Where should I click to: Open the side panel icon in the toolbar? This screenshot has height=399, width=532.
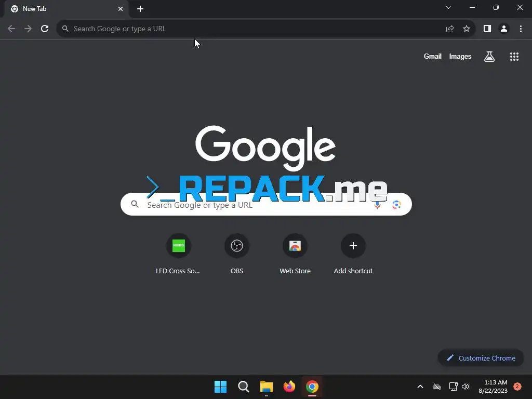coord(487,29)
